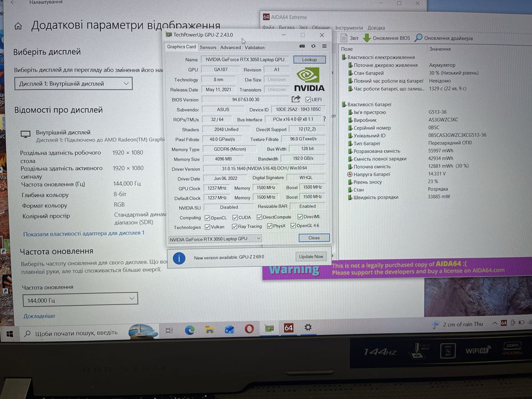Open Дисплей 1: Внутрішній дисплей dropdown
Screen dimensions: 532x399
tap(74, 83)
